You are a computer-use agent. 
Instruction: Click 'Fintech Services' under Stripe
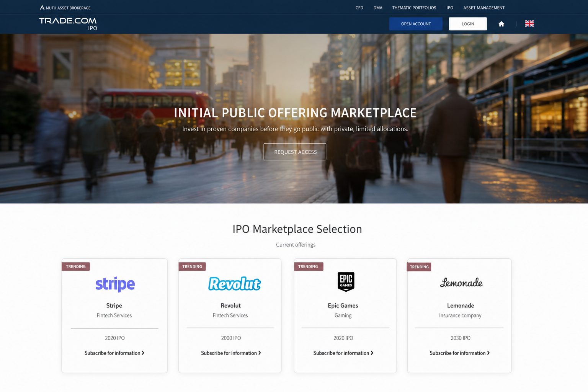114,315
